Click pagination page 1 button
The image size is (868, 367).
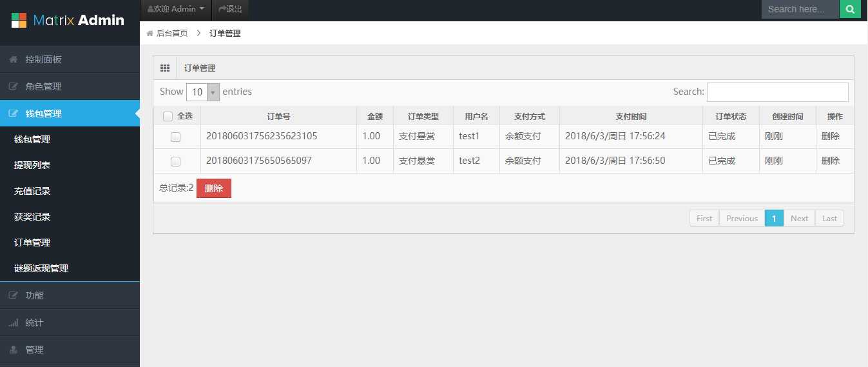[x=774, y=218]
